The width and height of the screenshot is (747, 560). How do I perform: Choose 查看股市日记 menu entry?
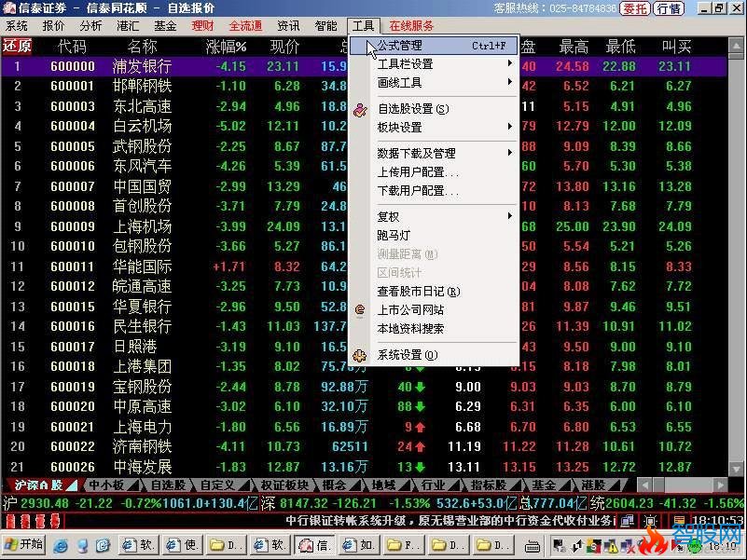coord(418,292)
